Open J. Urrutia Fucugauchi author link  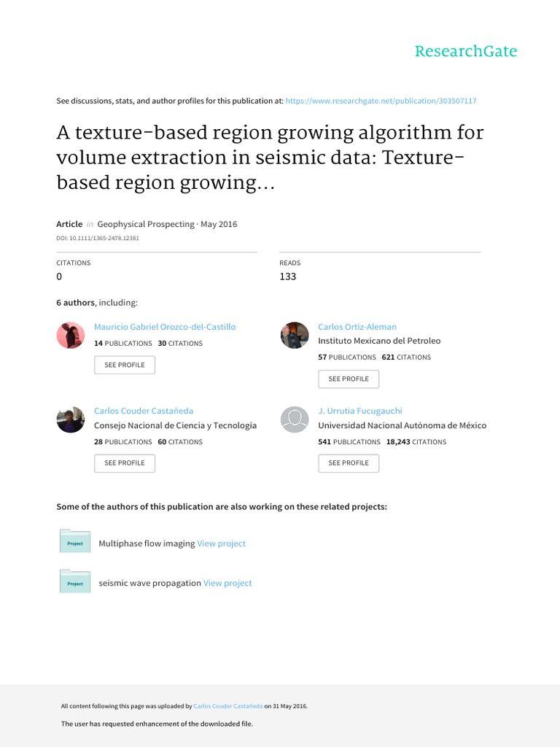360,411
